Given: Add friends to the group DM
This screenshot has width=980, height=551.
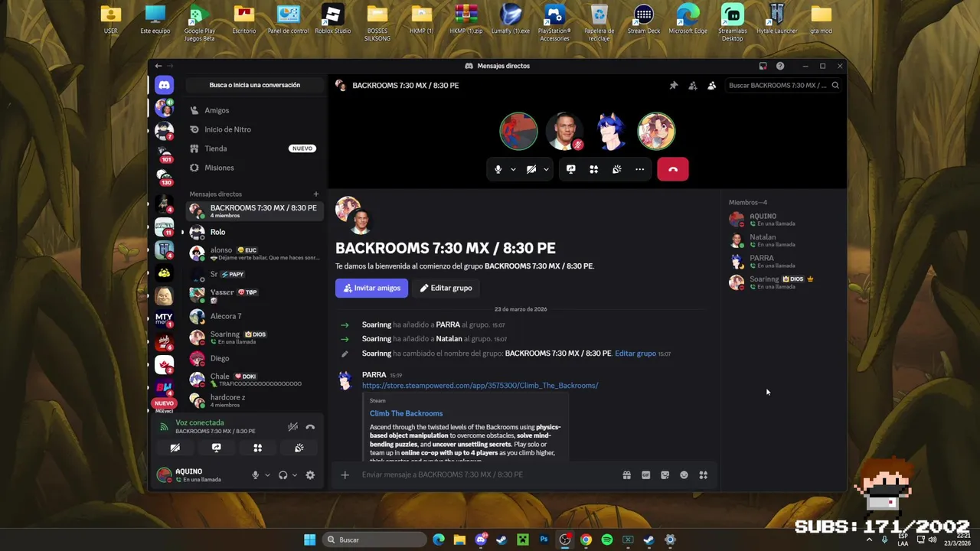Looking at the screenshot, I should coord(692,86).
